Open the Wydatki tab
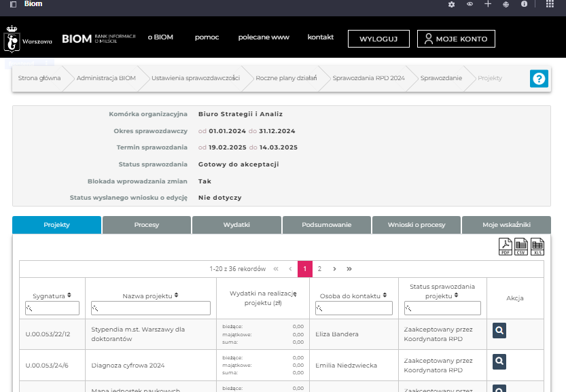 coord(236,225)
